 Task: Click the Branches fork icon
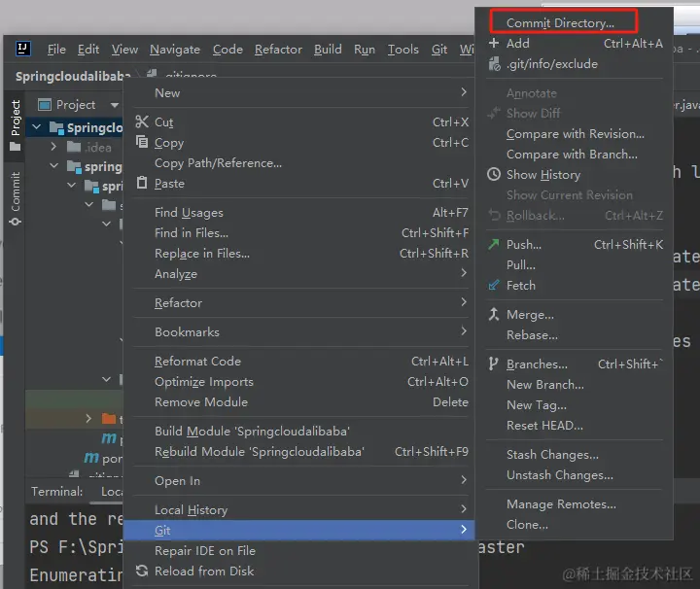coord(493,364)
